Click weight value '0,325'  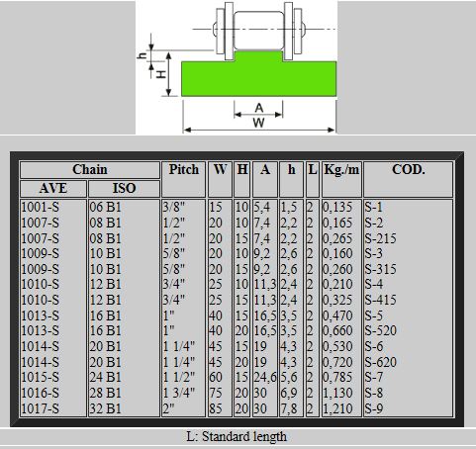337,300
